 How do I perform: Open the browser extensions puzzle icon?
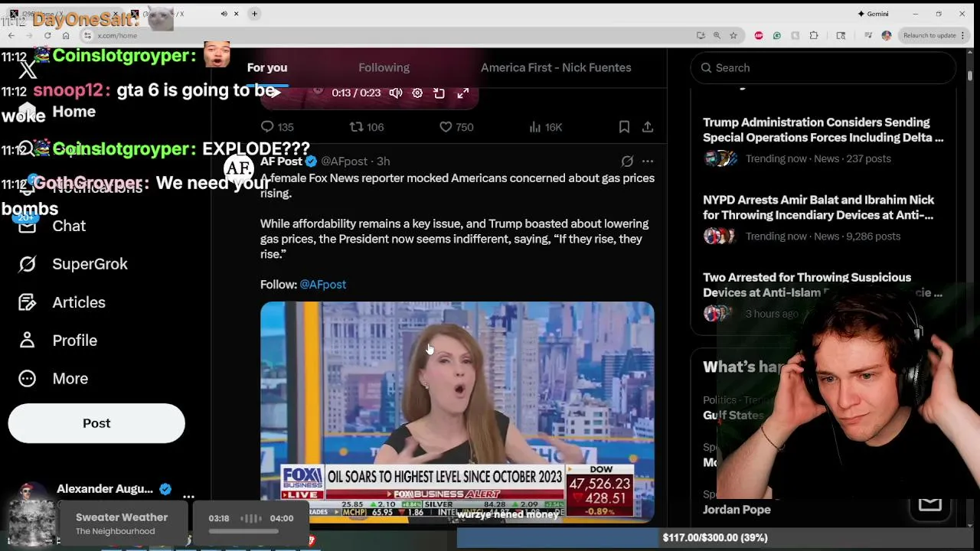point(814,35)
